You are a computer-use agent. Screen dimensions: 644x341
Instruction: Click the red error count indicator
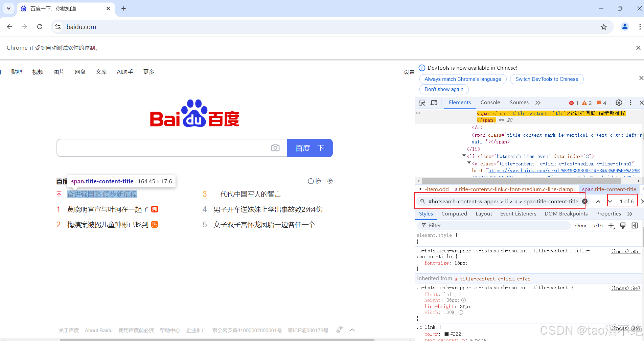(574, 103)
